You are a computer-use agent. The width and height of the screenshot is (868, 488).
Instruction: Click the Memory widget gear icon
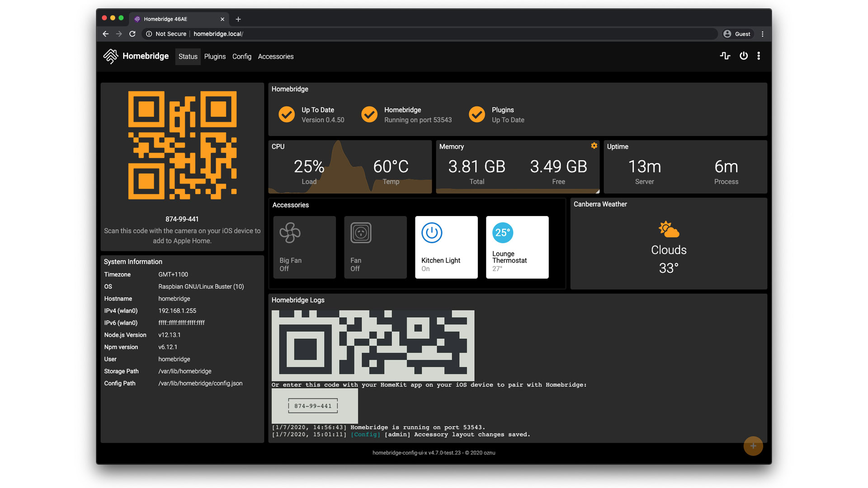[594, 145]
